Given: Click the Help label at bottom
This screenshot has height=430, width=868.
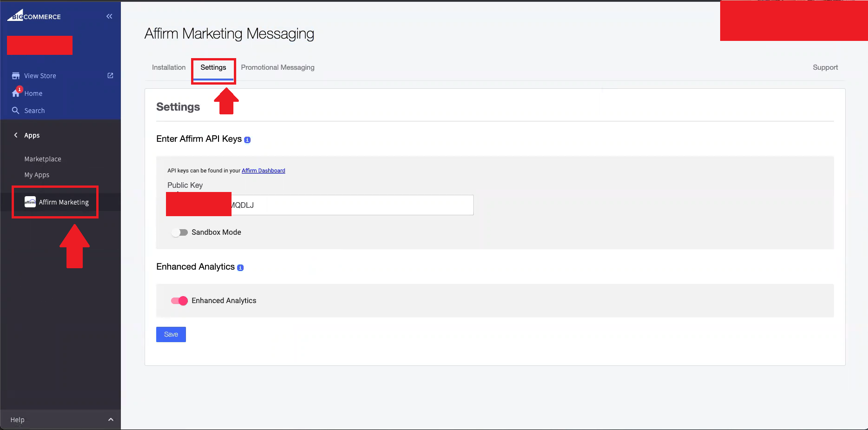Looking at the screenshot, I should coord(18,420).
